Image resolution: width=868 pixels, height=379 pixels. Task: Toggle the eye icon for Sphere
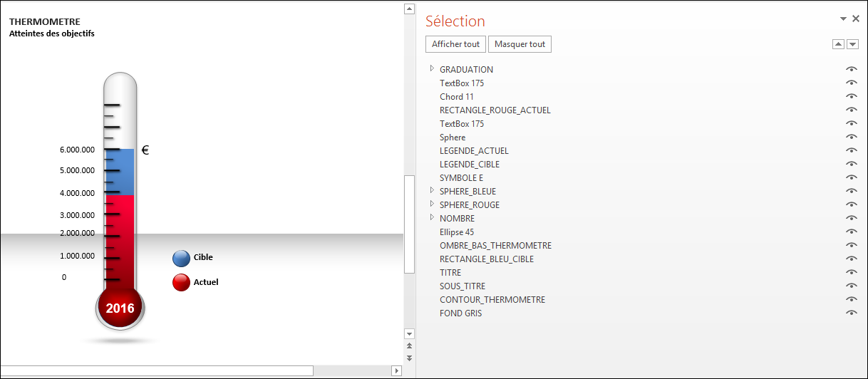[851, 137]
